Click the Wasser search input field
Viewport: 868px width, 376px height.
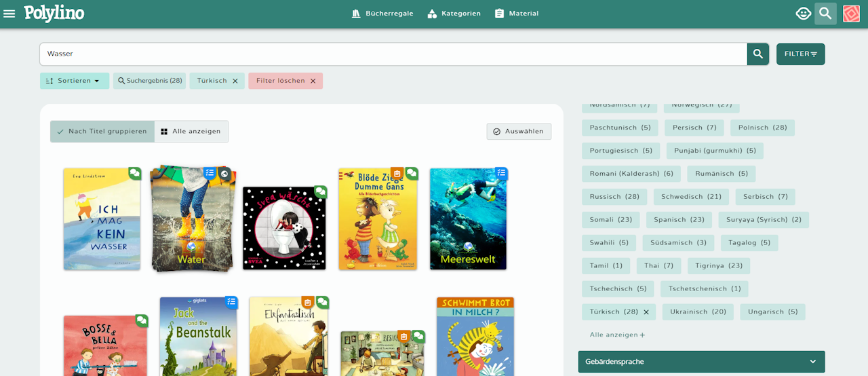(393, 54)
